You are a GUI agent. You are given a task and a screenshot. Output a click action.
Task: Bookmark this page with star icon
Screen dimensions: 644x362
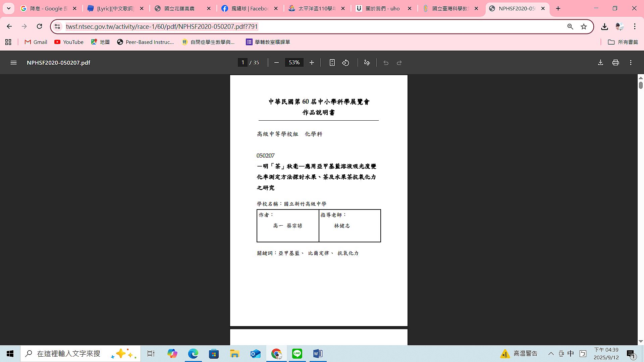coord(584,26)
